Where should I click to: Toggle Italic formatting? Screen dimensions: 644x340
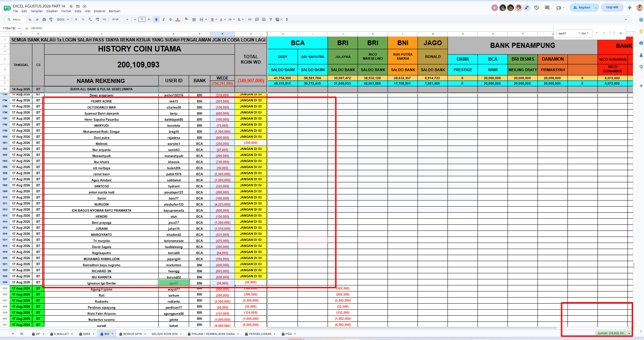tap(163, 20)
